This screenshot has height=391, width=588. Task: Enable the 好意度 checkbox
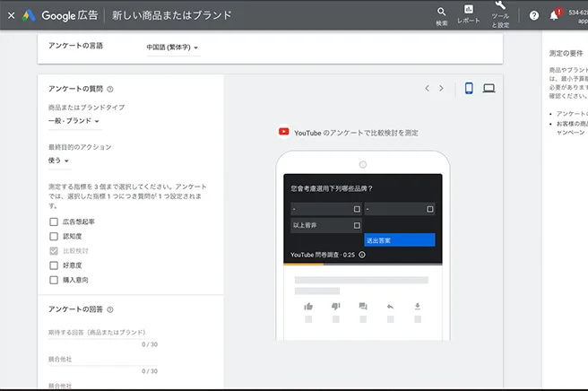[54, 265]
